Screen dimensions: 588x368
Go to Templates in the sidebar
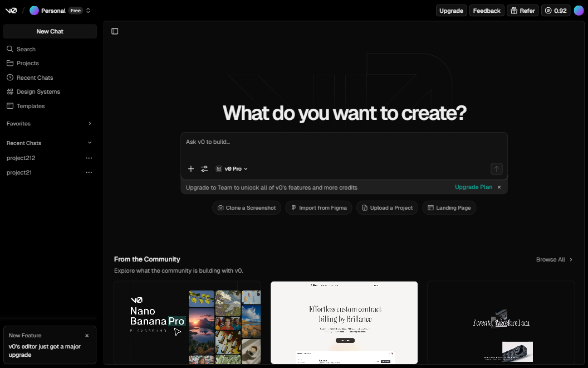pyautogui.click(x=31, y=106)
